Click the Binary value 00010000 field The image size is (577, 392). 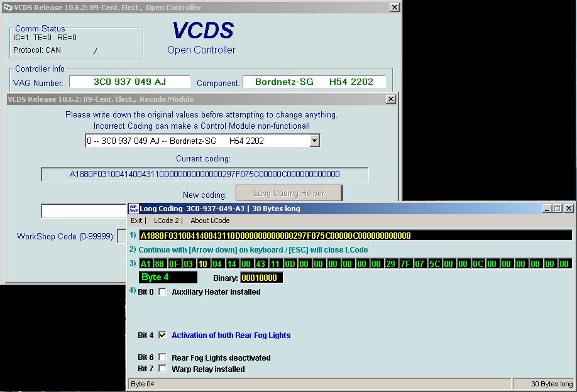pos(261,278)
